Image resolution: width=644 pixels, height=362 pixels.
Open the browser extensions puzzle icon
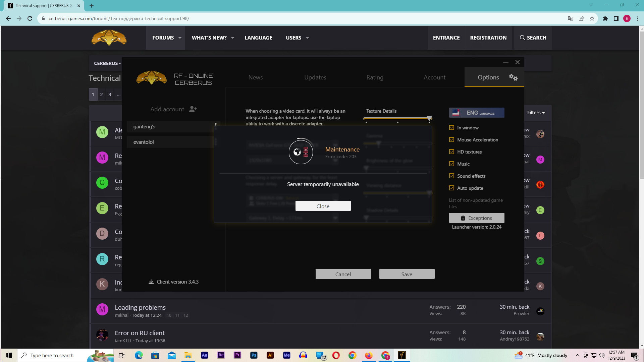(x=605, y=18)
